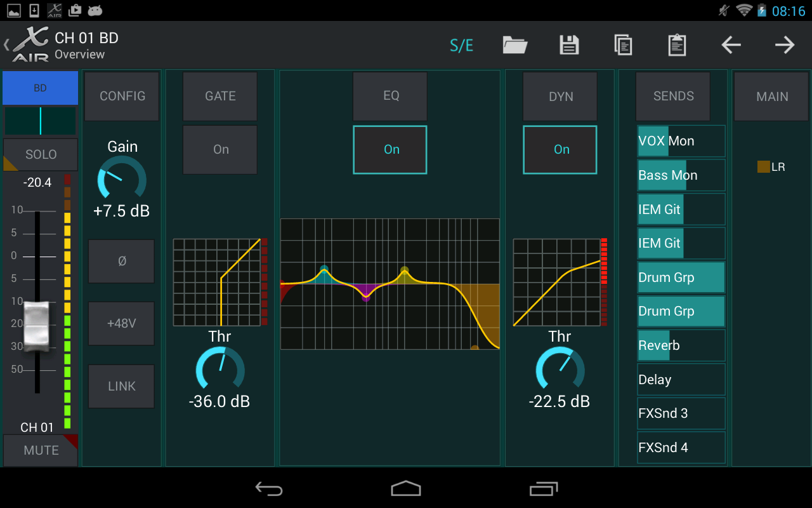The width and height of the screenshot is (812, 508).
Task: Open the X AIR logo menu
Action: click(30, 43)
